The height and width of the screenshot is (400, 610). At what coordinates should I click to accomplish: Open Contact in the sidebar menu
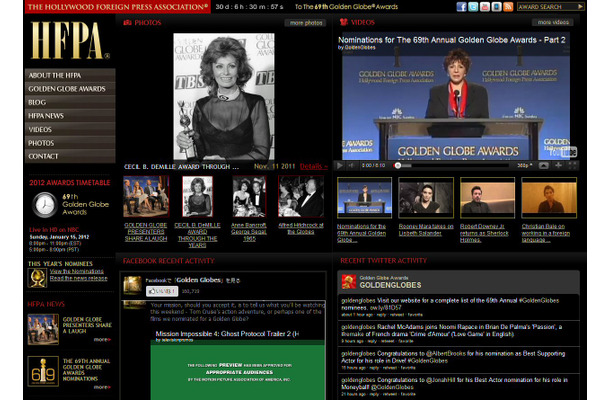[x=70, y=156]
